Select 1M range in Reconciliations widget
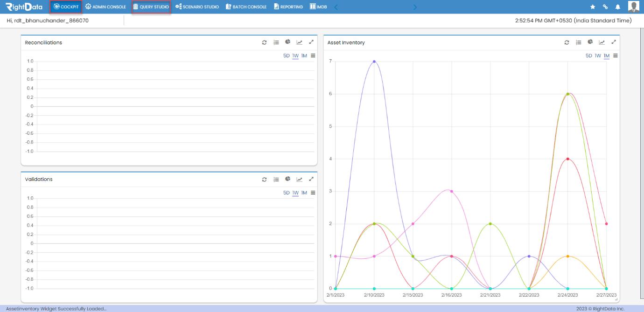Screen dimensions: 644x312 (x=304, y=55)
